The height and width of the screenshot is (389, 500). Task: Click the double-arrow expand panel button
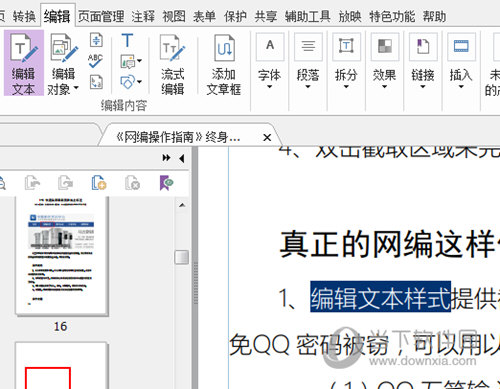(166, 158)
